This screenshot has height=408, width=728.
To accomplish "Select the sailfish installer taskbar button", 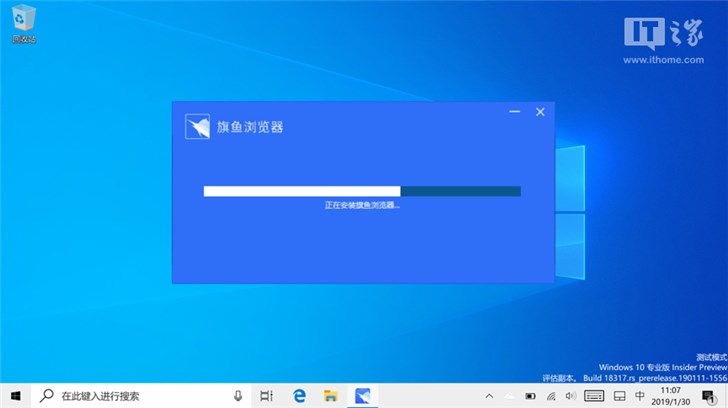I will [363, 396].
